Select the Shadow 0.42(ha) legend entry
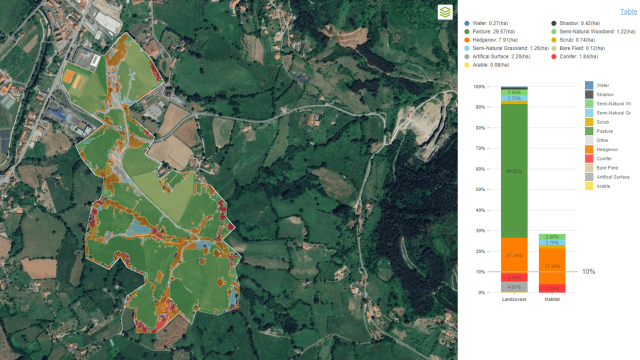The height and width of the screenshot is (360, 640). pyautogui.click(x=576, y=23)
